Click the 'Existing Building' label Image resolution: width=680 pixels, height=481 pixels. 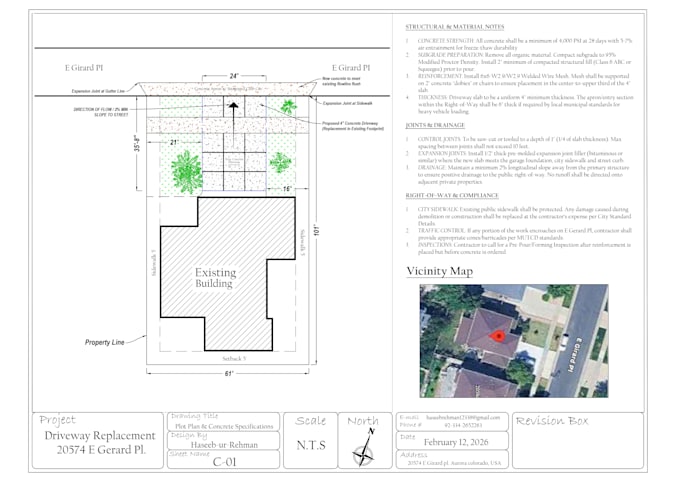(215, 278)
